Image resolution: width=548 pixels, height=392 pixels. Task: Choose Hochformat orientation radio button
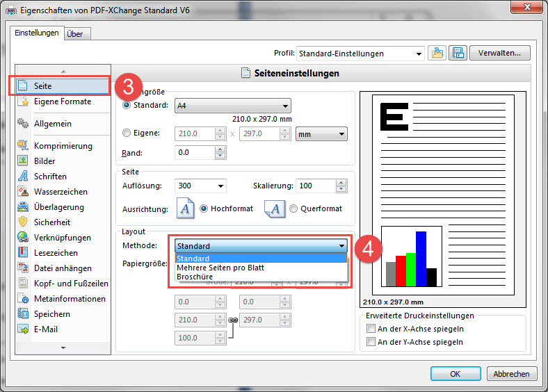point(204,209)
